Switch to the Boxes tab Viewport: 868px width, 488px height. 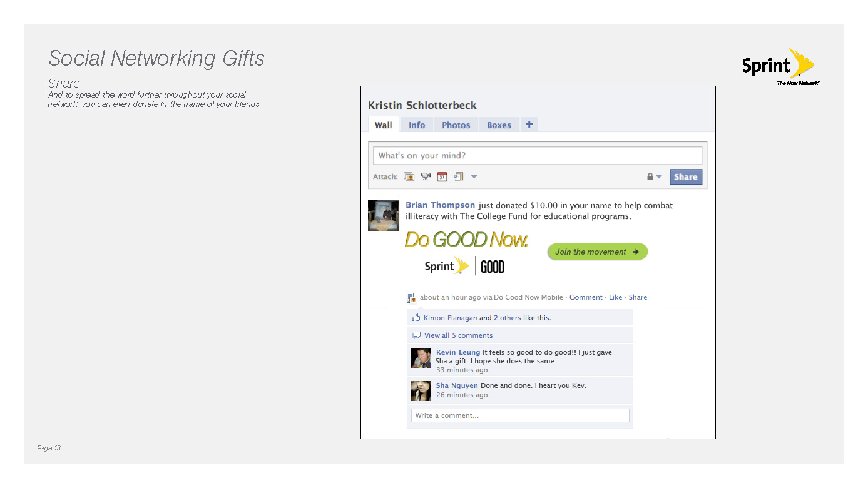coord(499,125)
